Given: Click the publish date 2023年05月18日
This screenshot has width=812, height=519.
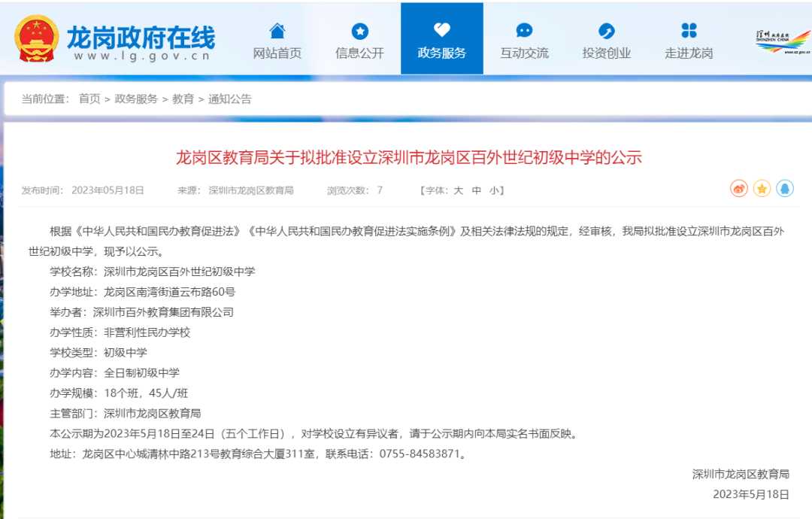Looking at the screenshot, I should pyautogui.click(x=108, y=190).
